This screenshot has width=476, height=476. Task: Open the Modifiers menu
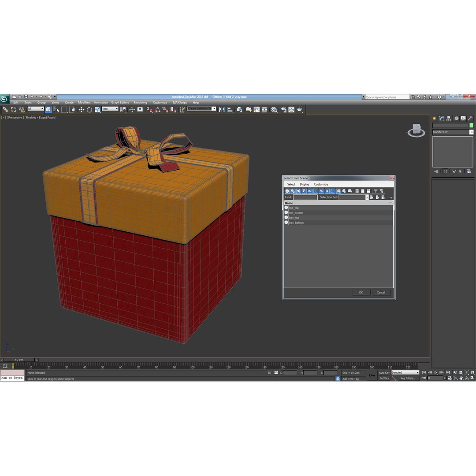[84, 103]
